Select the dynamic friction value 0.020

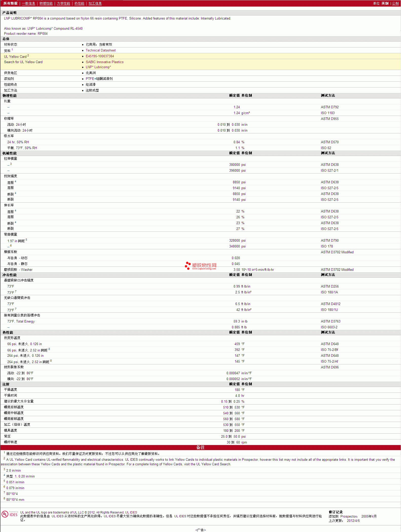click(236, 258)
